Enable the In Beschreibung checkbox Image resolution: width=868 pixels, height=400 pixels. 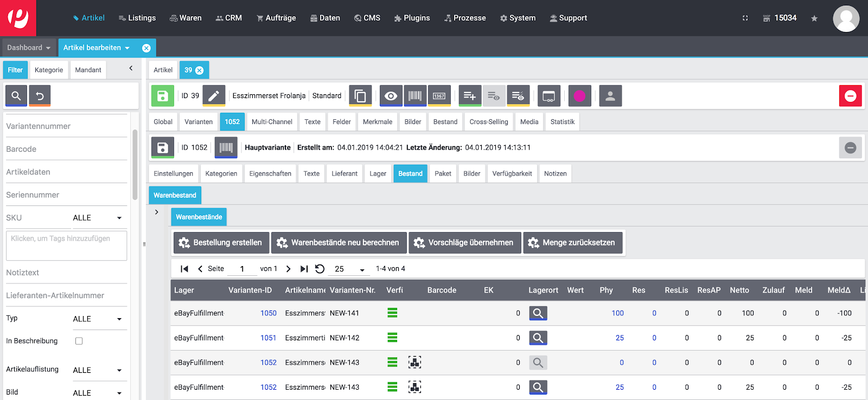point(79,341)
